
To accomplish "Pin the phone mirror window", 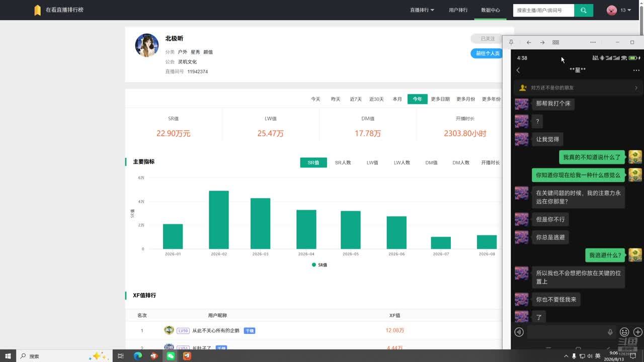I will [511, 42].
